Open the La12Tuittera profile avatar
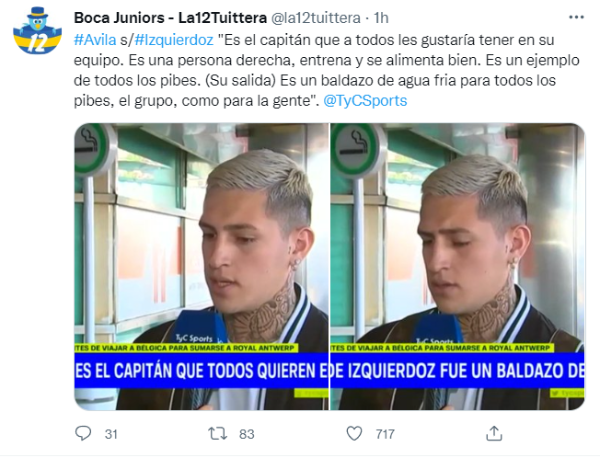This screenshot has height=458, width=600. [37, 31]
